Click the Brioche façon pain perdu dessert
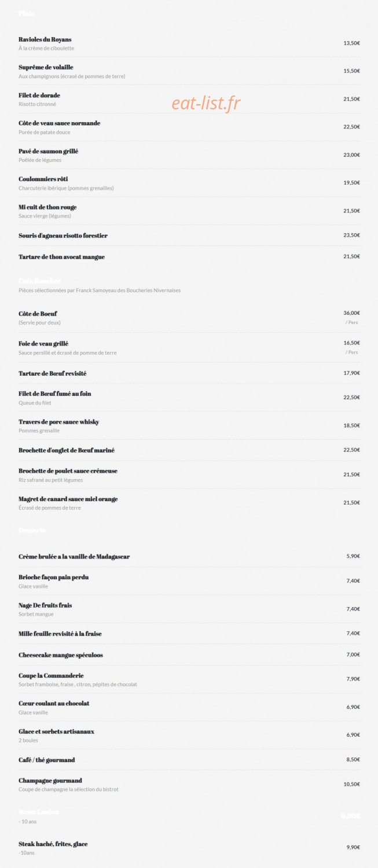The height and width of the screenshot is (868, 378). (x=53, y=578)
